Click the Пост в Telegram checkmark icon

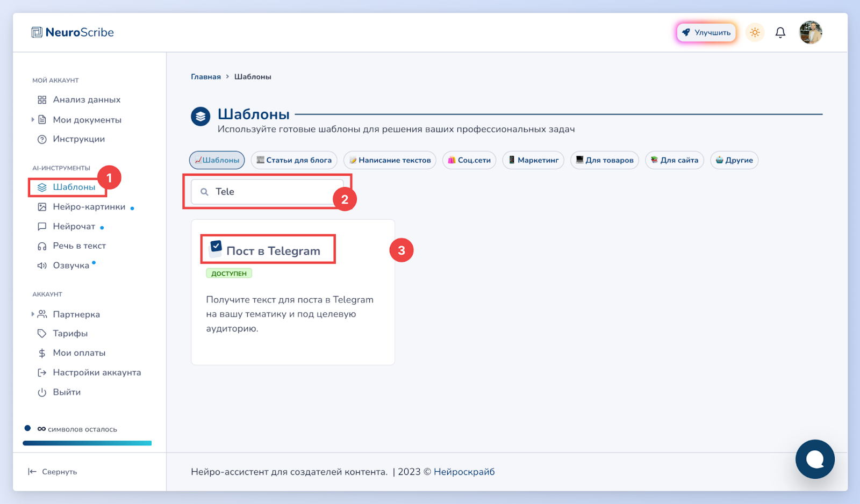(216, 247)
